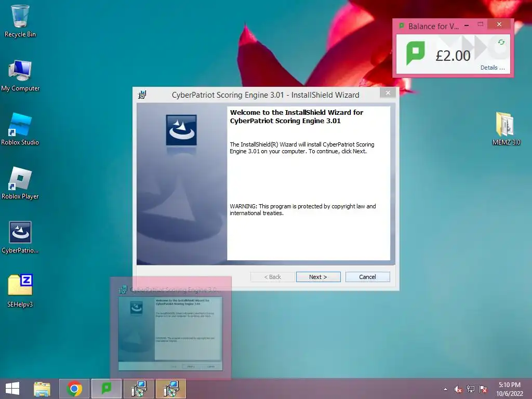Open the network tray icon
This screenshot has width=532, height=399.
coord(471,389)
